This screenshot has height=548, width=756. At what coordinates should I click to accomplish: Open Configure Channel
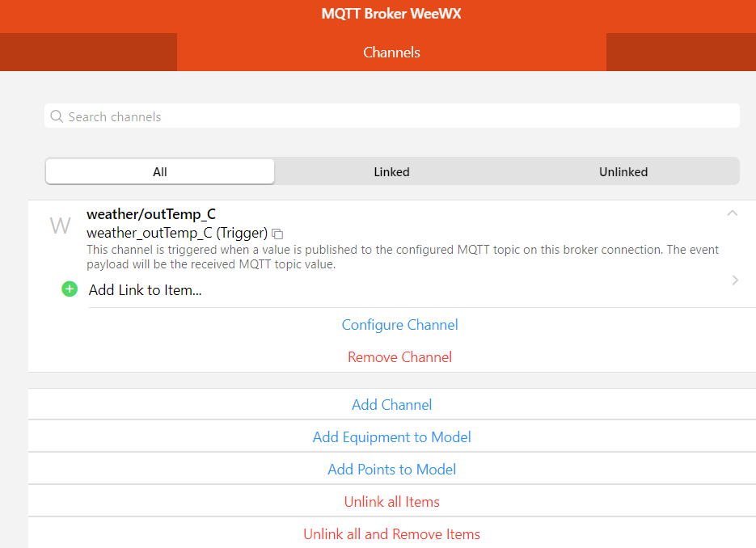pos(399,325)
